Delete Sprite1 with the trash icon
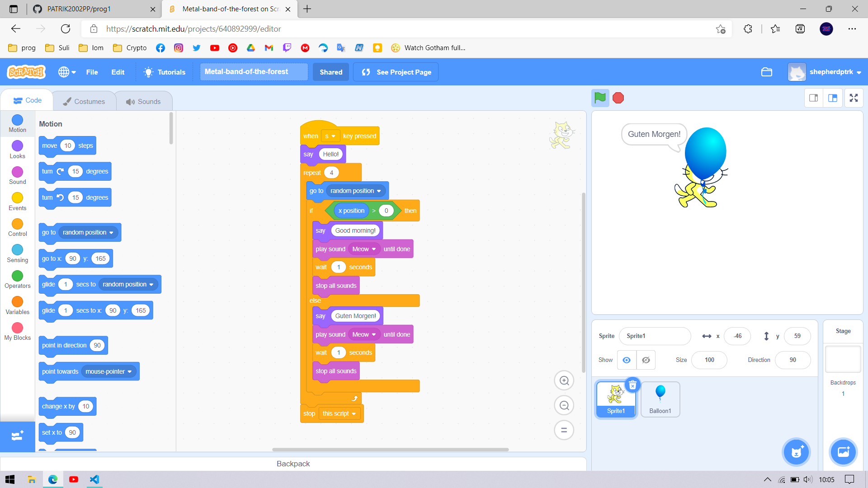Image resolution: width=868 pixels, height=488 pixels. pyautogui.click(x=632, y=385)
